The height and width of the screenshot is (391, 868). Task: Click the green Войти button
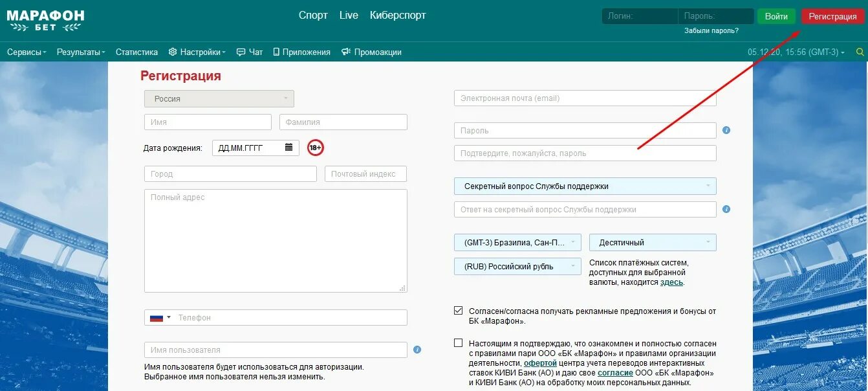click(x=776, y=16)
